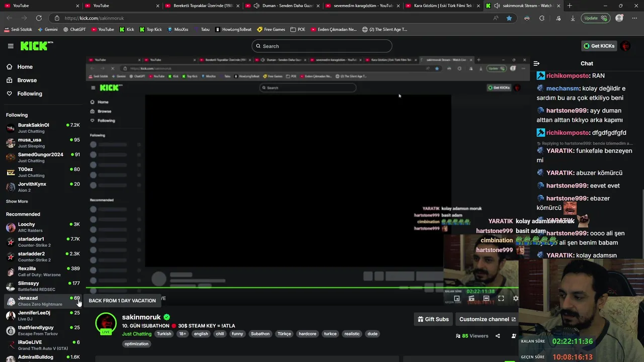The image size is (644, 362).
Task: Open Loochy recommended channel
Action: pyautogui.click(x=43, y=227)
